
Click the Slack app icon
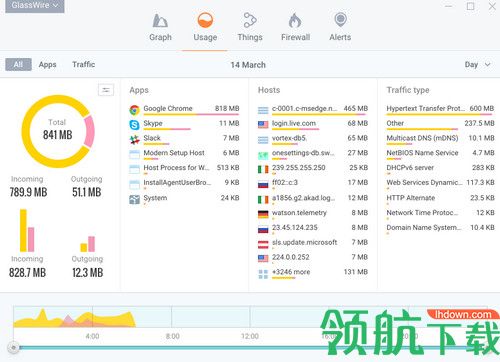click(134, 139)
